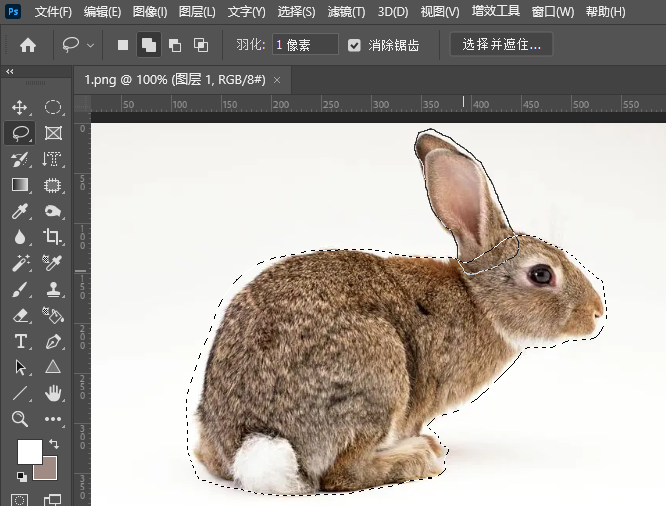The height and width of the screenshot is (506, 666).
Task: Activate the Hand tool
Action: point(53,393)
